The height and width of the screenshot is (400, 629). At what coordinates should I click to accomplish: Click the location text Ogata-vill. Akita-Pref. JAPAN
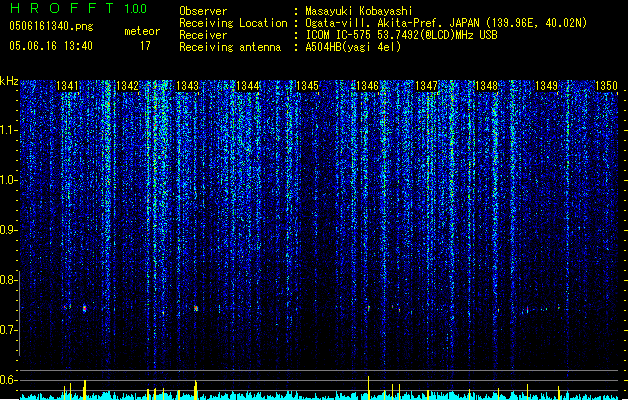point(392,23)
